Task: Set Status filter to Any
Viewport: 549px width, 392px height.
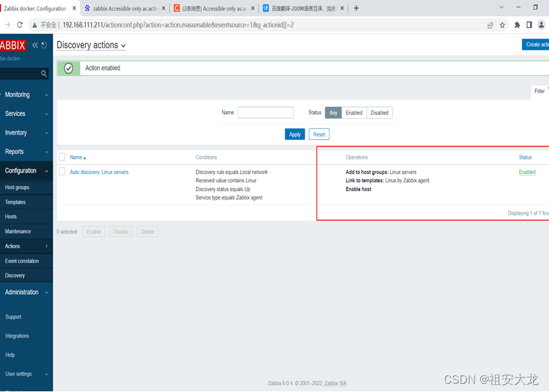Action: (334, 112)
